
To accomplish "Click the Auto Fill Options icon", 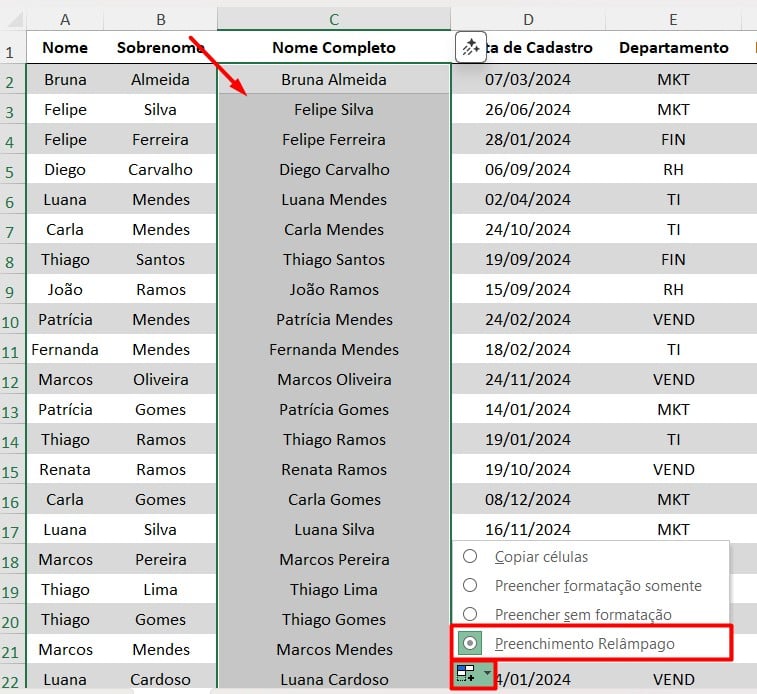I will pos(465,674).
